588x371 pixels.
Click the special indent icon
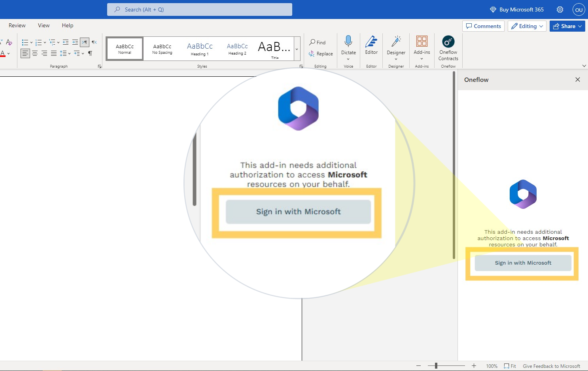click(76, 53)
